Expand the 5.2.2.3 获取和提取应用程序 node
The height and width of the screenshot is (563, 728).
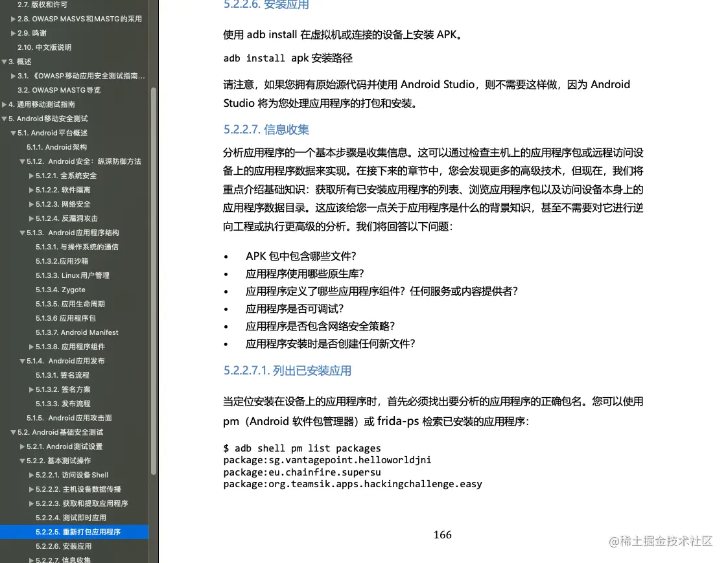pos(31,503)
